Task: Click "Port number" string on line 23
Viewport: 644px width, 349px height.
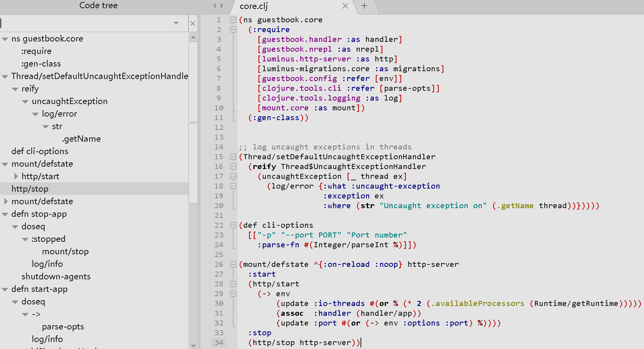Action: (377, 235)
